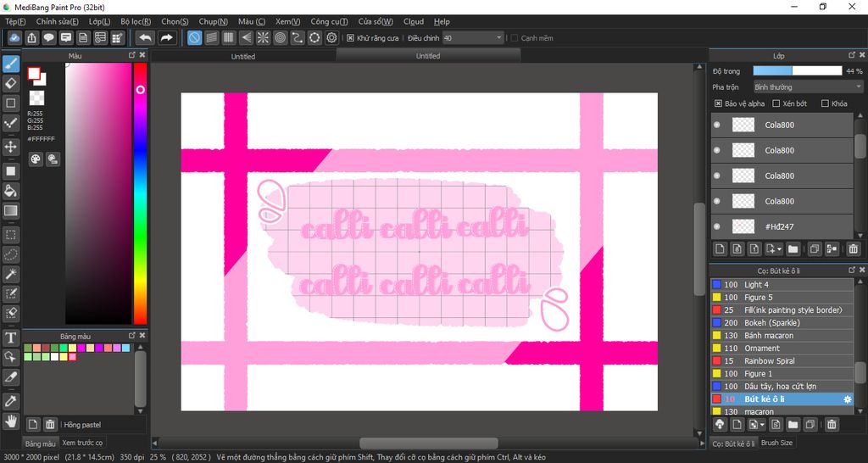Open the Help menu

pos(442,21)
